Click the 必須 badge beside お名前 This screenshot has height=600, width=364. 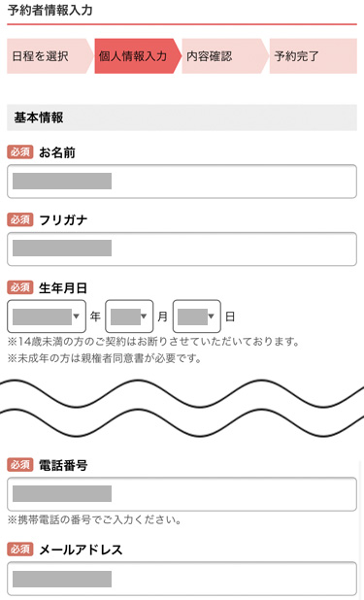click(20, 152)
